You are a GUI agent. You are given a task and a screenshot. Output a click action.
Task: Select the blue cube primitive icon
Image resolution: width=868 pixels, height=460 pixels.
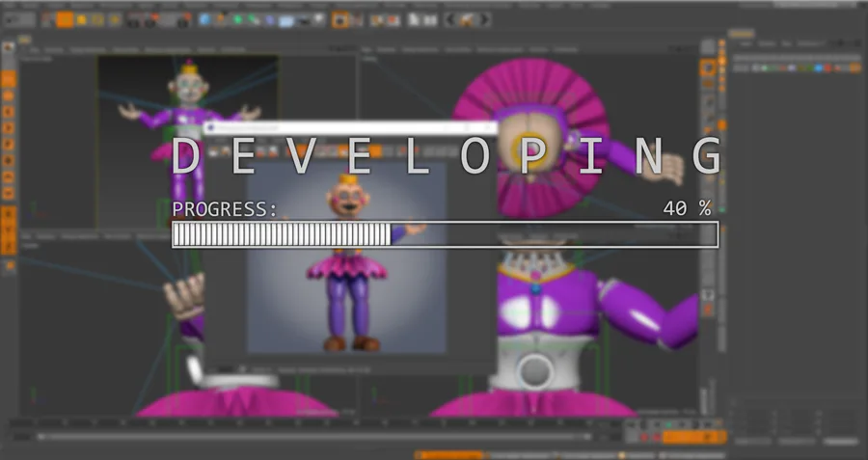[204, 20]
